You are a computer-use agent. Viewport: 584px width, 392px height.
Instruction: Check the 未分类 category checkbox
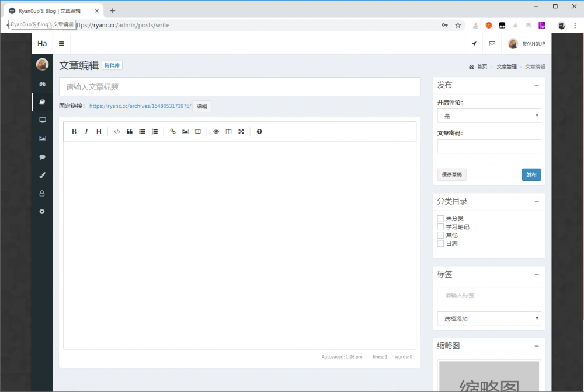click(x=440, y=218)
